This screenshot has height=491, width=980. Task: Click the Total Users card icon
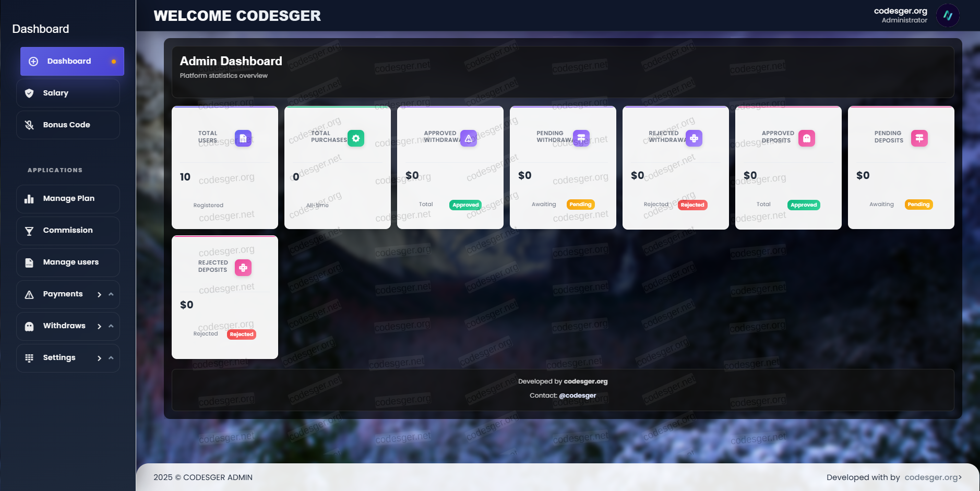click(x=243, y=138)
